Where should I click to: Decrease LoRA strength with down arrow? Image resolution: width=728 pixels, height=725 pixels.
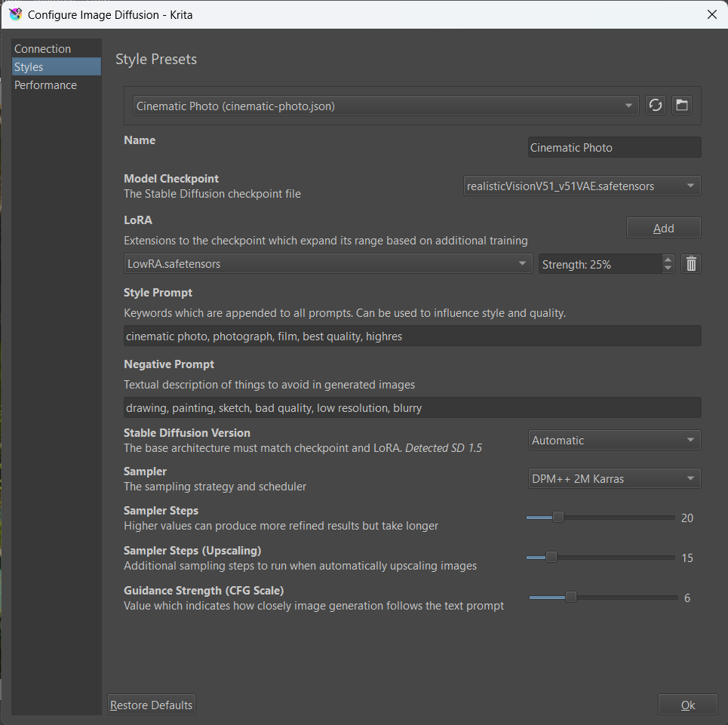click(x=668, y=269)
